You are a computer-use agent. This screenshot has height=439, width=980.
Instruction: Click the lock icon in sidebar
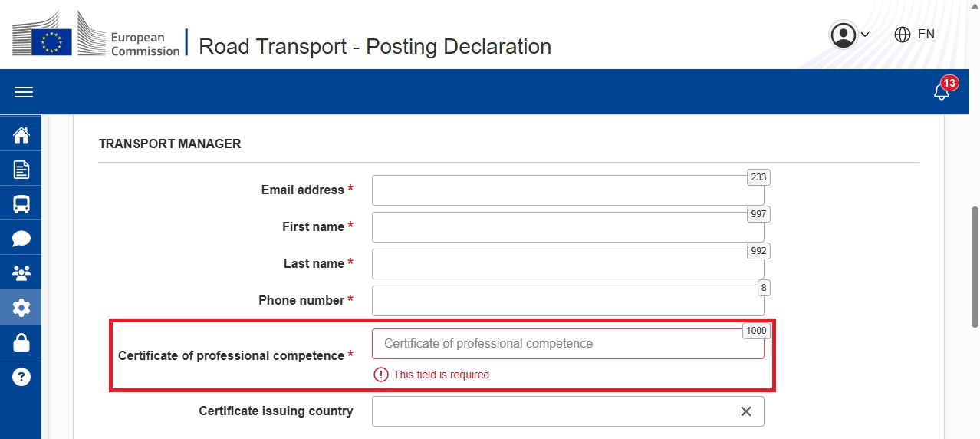pos(21,342)
